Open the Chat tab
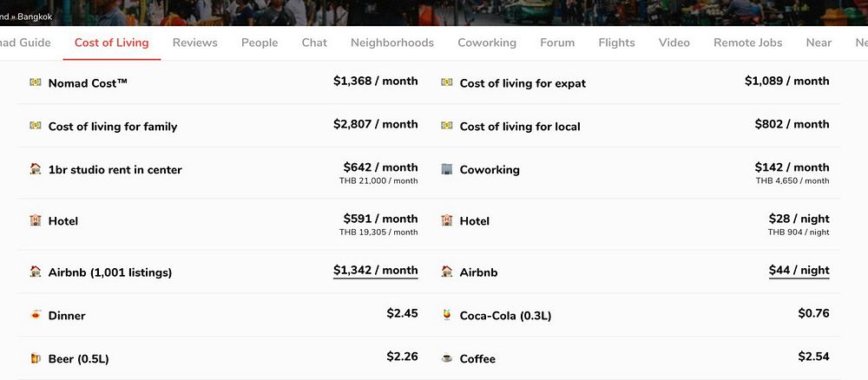This screenshot has width=868, height=380. click(314, 43)
